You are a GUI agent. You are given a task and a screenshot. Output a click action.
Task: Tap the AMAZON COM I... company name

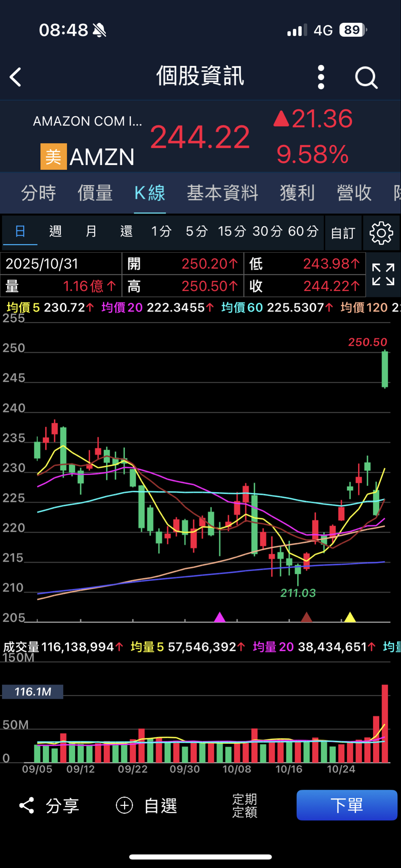88,121
